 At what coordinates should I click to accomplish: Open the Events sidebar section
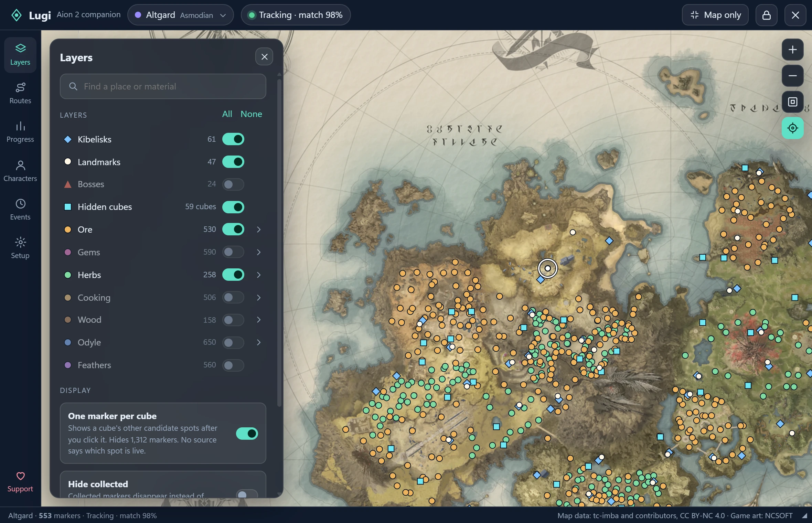coord(20,210)
